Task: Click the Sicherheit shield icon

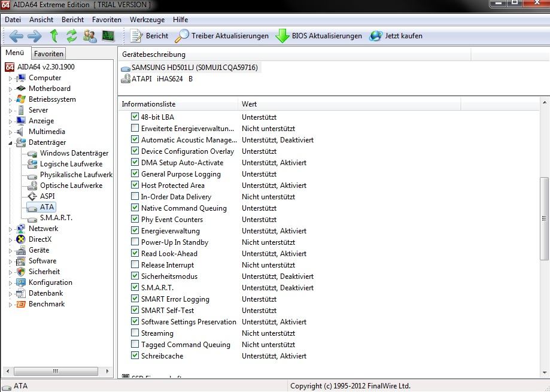Action: pyautogui.click(x=21, y=272)
